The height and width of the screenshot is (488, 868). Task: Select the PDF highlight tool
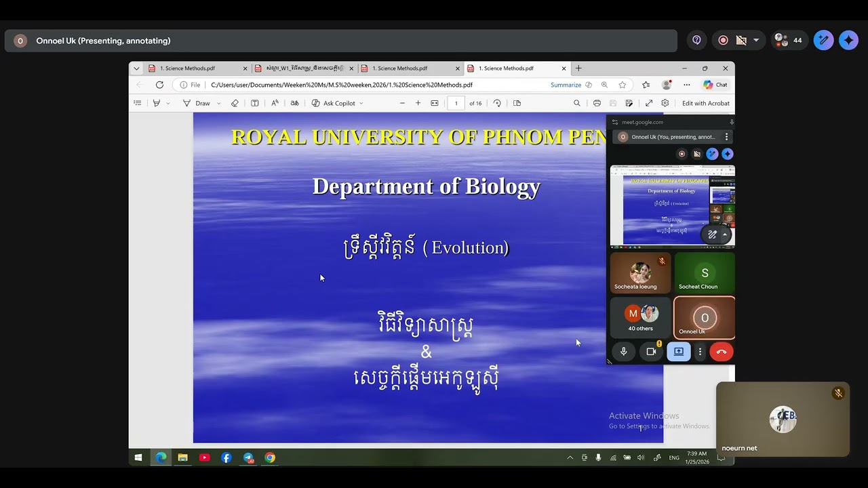157,103
